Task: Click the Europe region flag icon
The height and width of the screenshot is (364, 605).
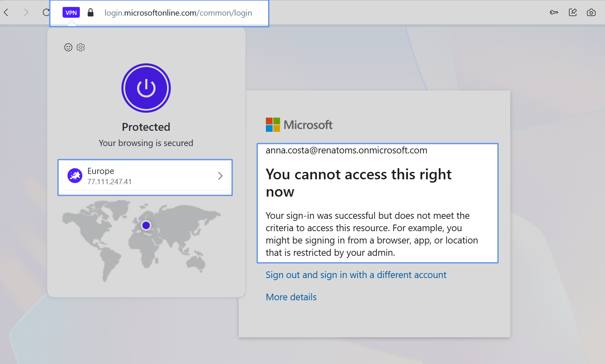Action: [75, 176]
